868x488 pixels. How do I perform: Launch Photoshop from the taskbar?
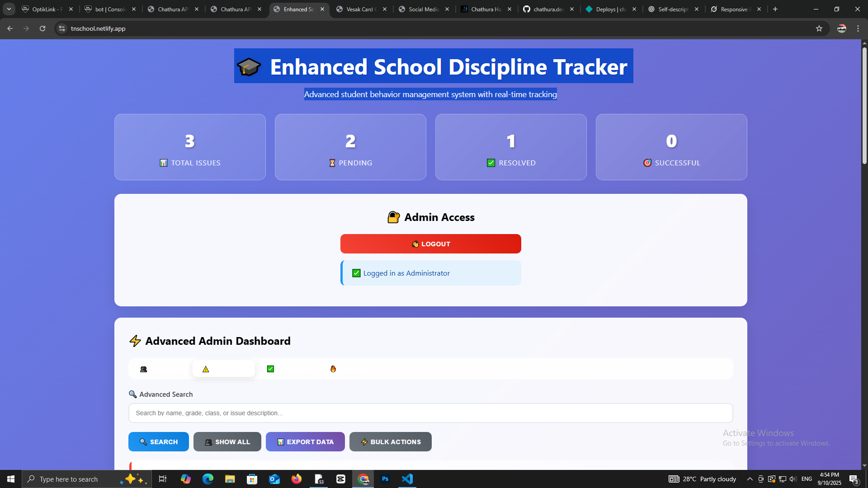tap(385, 479)
